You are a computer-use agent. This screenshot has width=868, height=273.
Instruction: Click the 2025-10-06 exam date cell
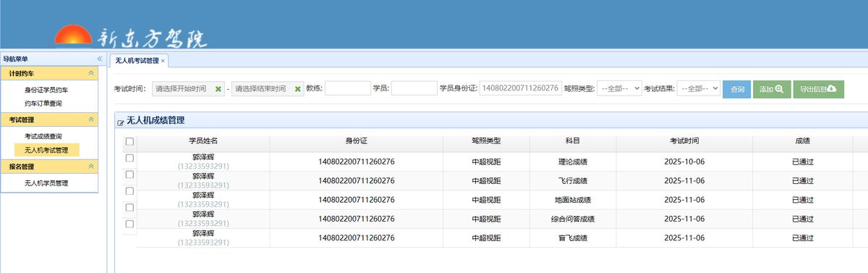684,161
